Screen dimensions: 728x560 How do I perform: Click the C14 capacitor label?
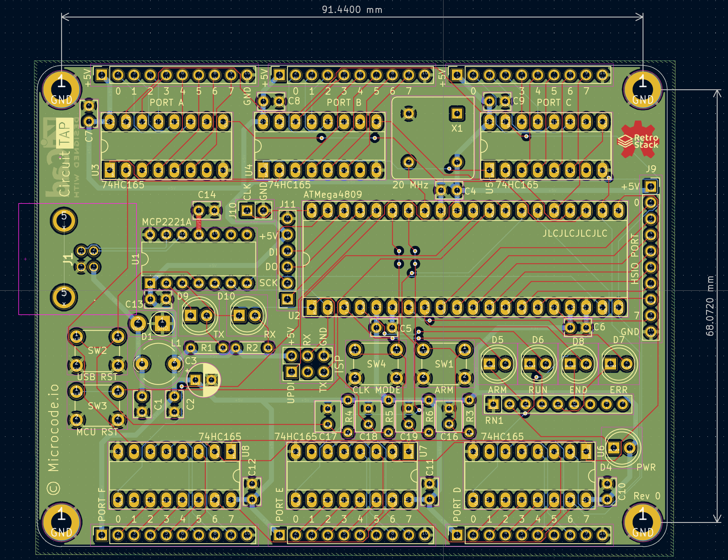207,195
